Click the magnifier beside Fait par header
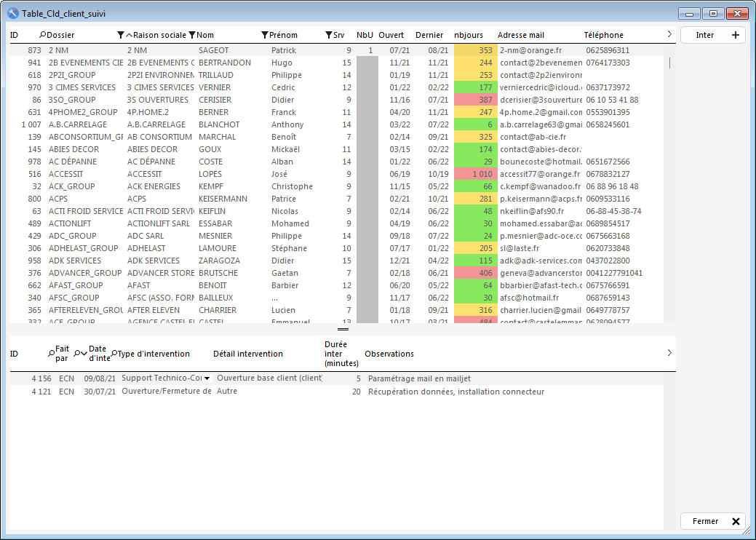The image size is (756, 540). point(52,354)
